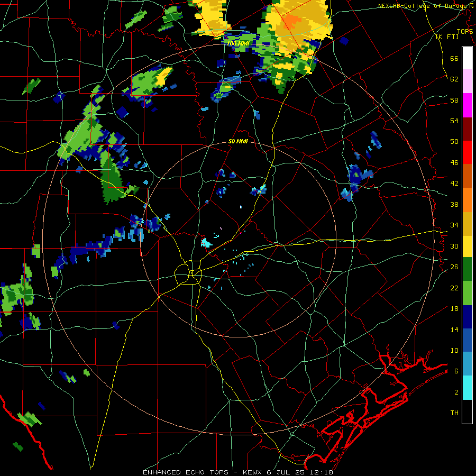Click the "TH" legend label
This screenshot has width=476, height=476.
tap(454, 413)
